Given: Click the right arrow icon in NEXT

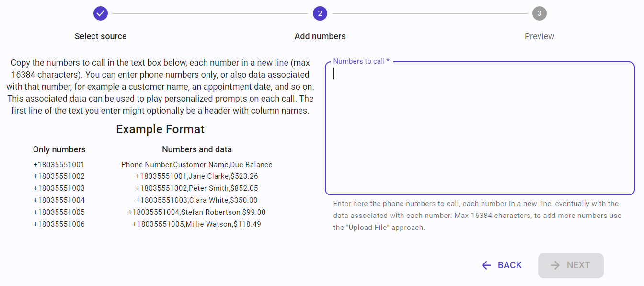Looking at the screenshot, I should [555, 265].
